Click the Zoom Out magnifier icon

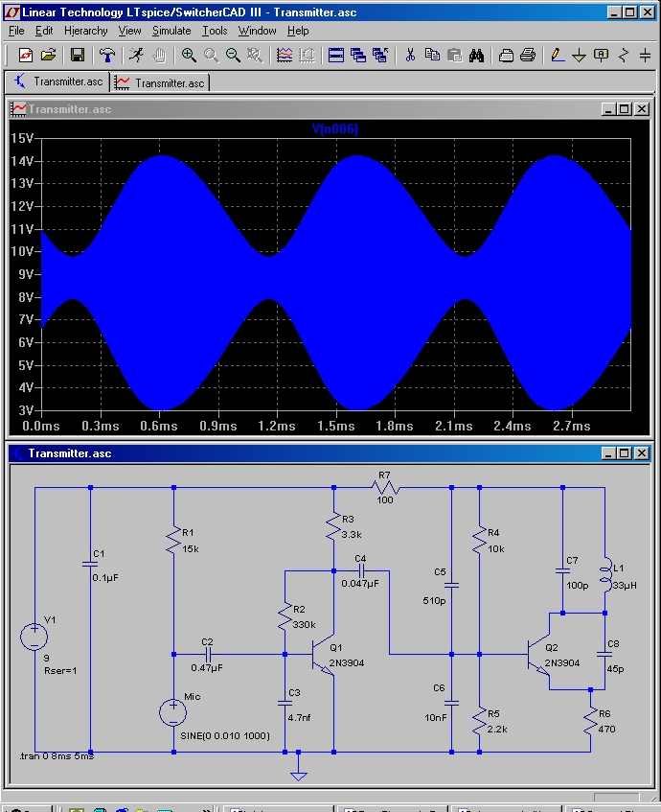[x=233, y=55]
